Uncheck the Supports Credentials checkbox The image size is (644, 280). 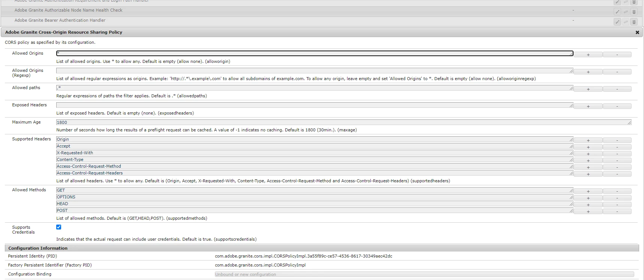pos(58,227)
